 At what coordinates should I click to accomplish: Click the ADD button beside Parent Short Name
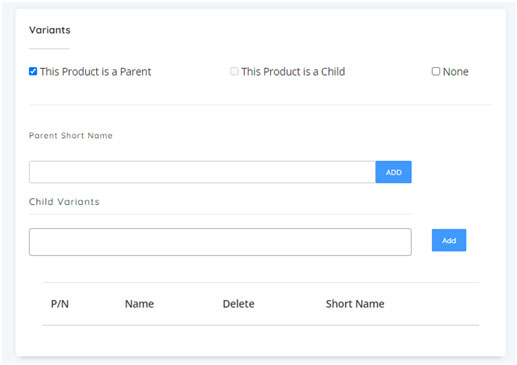[393, 172]
